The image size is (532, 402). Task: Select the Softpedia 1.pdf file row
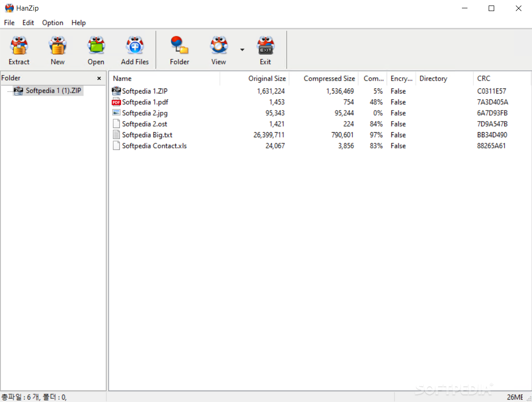point(320,102)
